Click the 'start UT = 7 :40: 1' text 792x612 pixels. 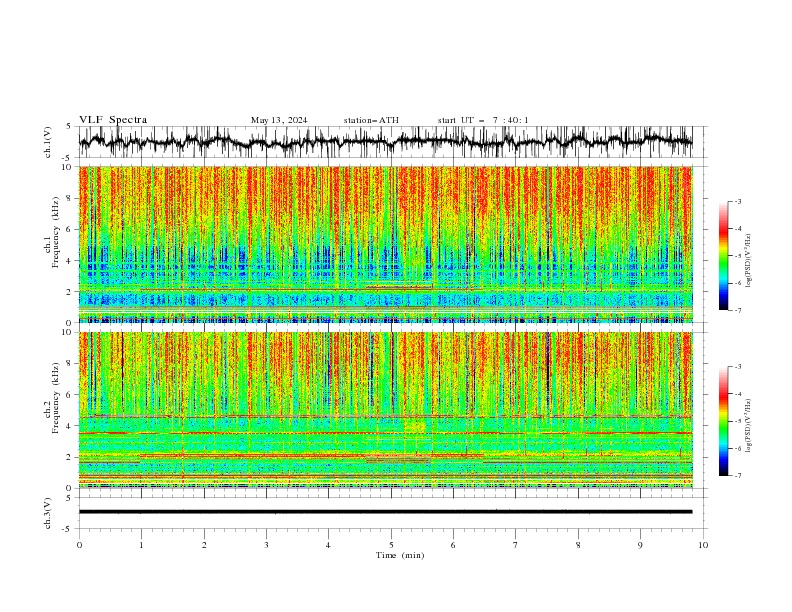483,120
